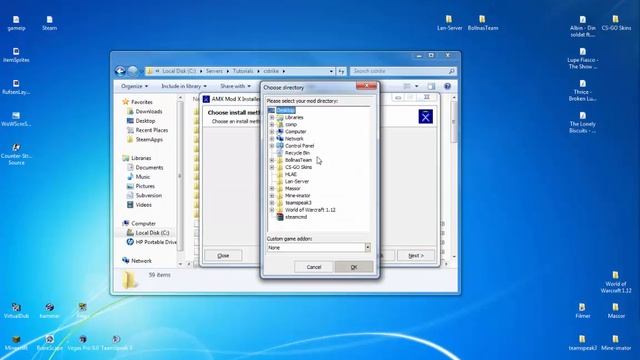
Task: Expand CS-GO Skins node in directory tree
Action: (x=272, y=167)
